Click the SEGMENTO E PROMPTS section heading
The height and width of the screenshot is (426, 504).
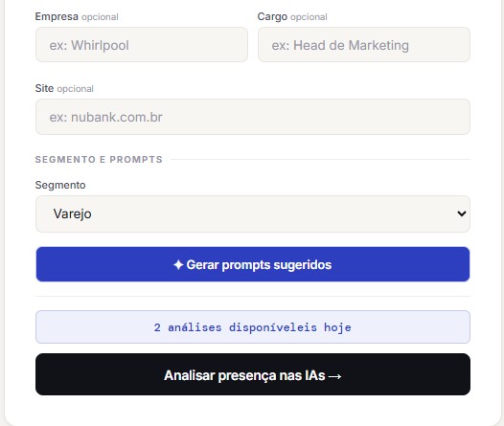pyautogui.click(x=99, y=159)
